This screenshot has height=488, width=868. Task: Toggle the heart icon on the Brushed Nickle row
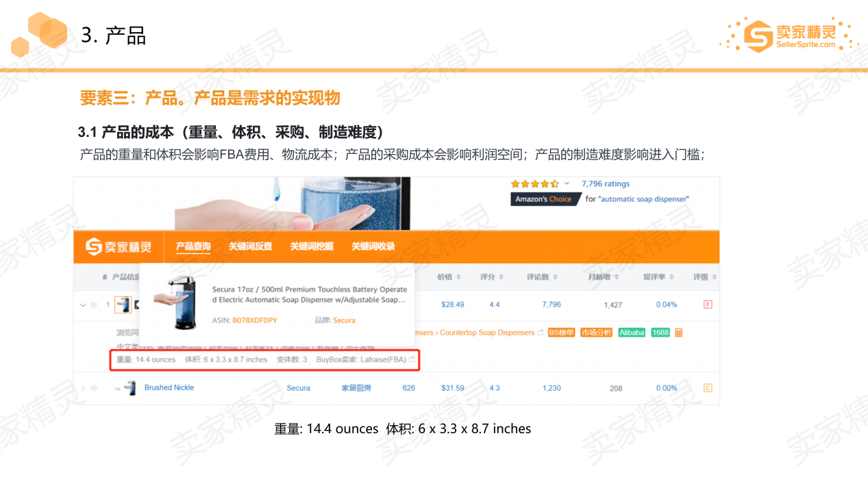(93, 387)
